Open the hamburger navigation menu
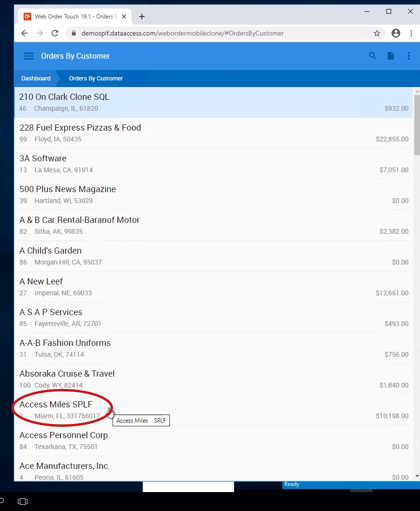420x511 pixels. click(x=28, y=56)
